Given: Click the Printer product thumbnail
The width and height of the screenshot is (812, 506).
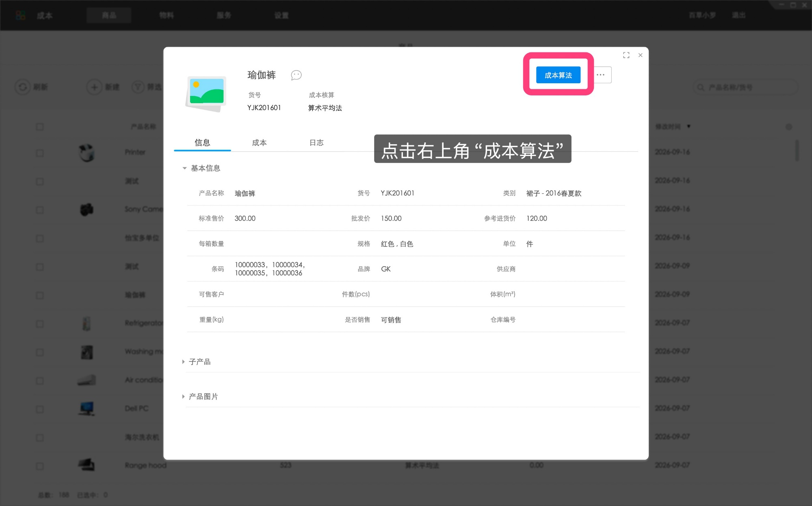Looking at the screenshot, I should 87,153.
